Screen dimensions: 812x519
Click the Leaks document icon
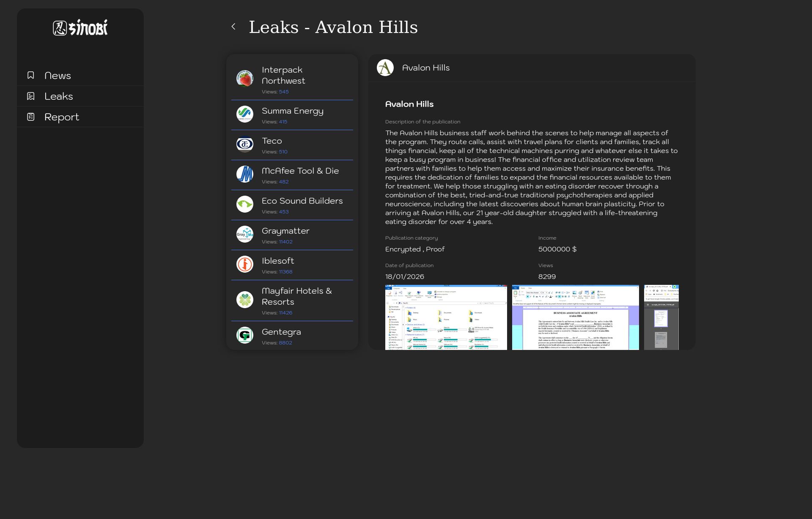(x=30, y=96)
